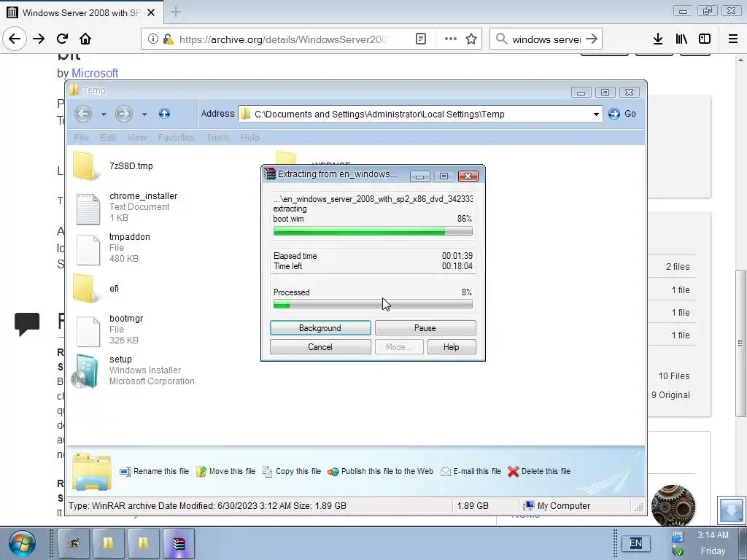Select the bootmgr file
The width and height of the screenshot is (747, 560).
point(109,330)
